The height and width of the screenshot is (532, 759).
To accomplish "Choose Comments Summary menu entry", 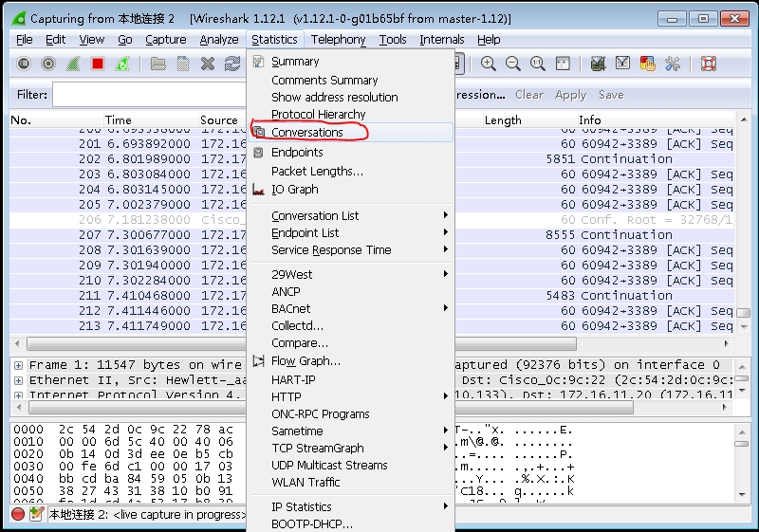I will coord(351,81).
